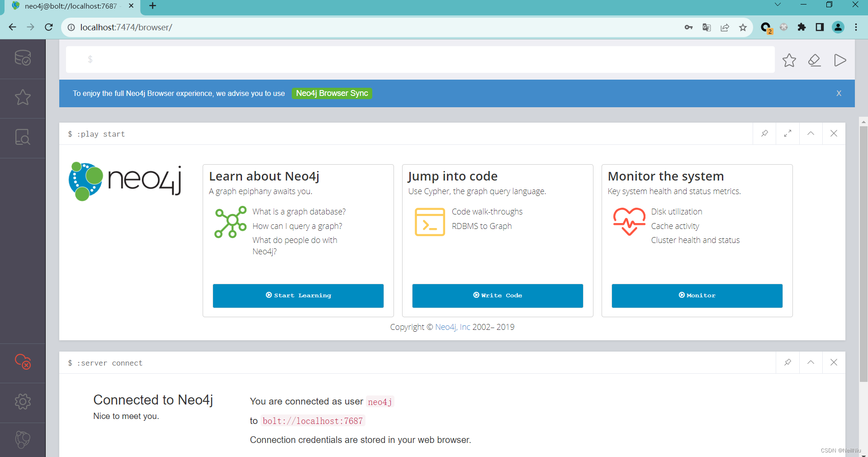The image size is (868, 457).
Task: Click the code terminal icon
Action: pos(430,222)
